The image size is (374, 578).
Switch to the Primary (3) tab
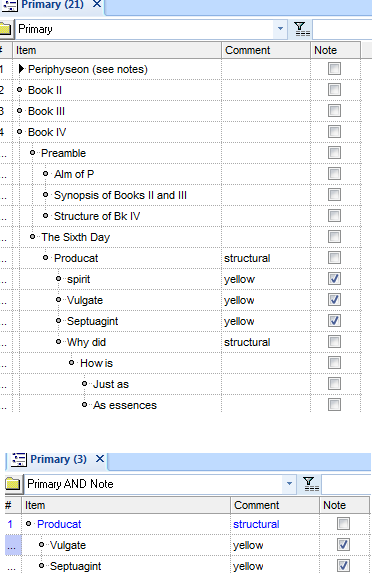point(58,459)
